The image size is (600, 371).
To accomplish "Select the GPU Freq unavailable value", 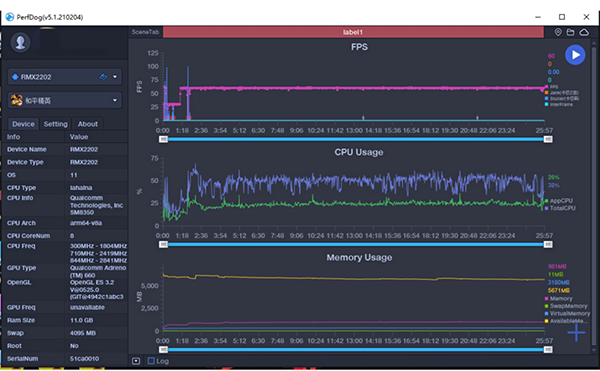I will pyautogui.click(x=87, y=308).
